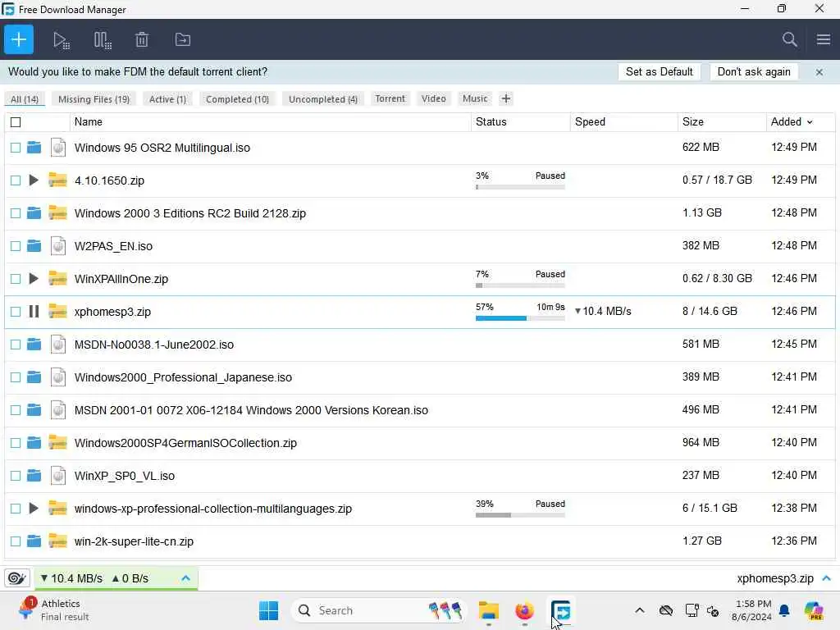Switch to the Missing Files (19) filter
The height and width of the screenshot is (630, 840).
click(x=94, y=99)
